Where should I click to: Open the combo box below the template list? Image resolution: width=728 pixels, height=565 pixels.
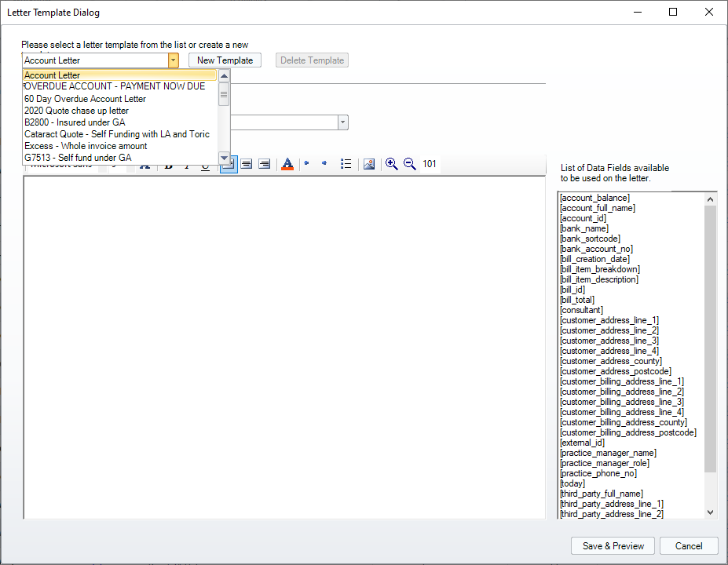pos(342,122)
